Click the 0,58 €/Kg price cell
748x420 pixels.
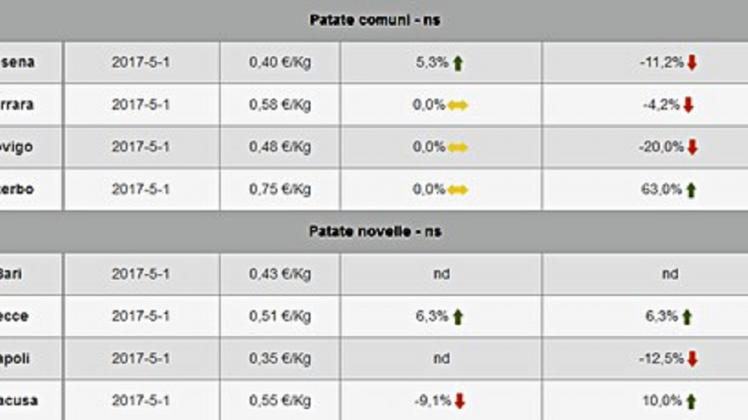[280, 105]
